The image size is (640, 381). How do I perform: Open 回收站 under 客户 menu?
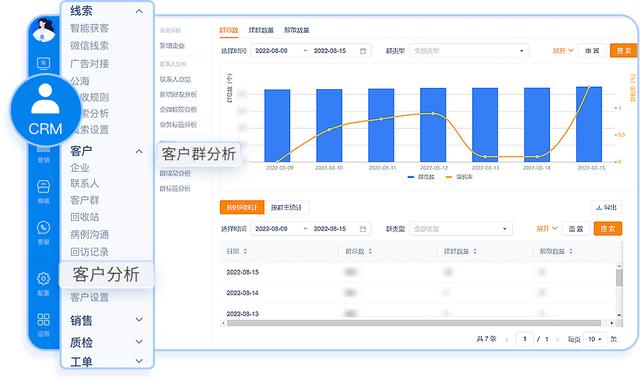[84, 217]
